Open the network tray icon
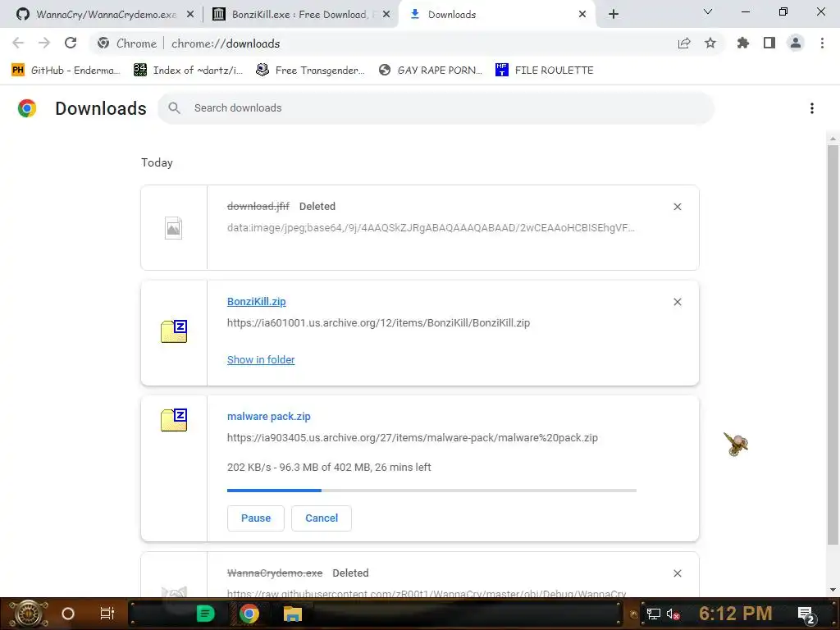Screen dimensions: 840x630 point(654,614)
